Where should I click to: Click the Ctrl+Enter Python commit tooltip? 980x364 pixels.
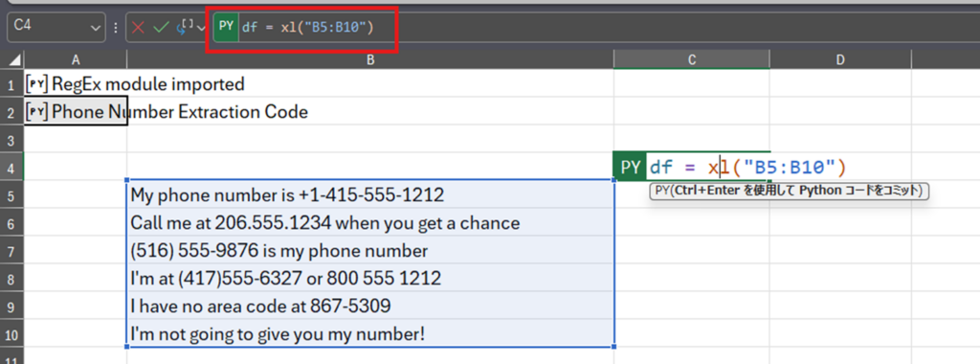tap(790, 191)
